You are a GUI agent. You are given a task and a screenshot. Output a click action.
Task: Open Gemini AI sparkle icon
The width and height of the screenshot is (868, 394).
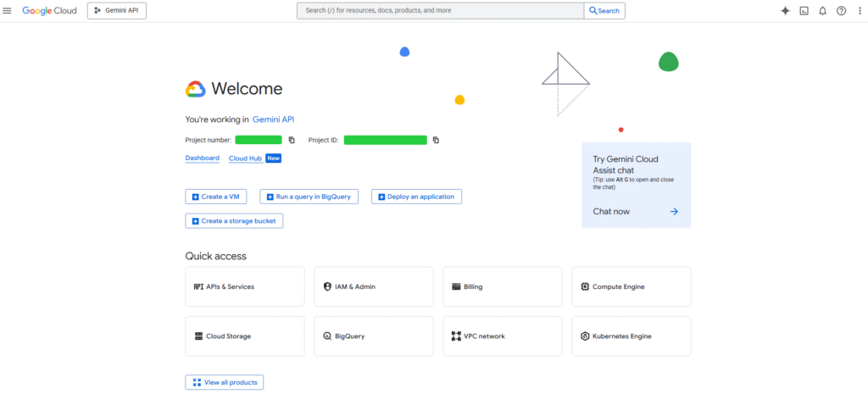coord(785,10)
